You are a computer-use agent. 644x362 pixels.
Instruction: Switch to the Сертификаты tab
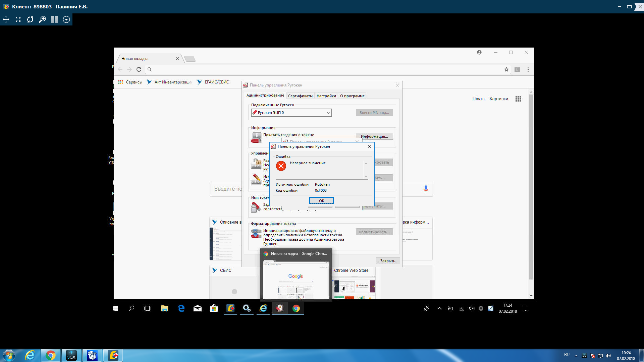click(300, 96)
